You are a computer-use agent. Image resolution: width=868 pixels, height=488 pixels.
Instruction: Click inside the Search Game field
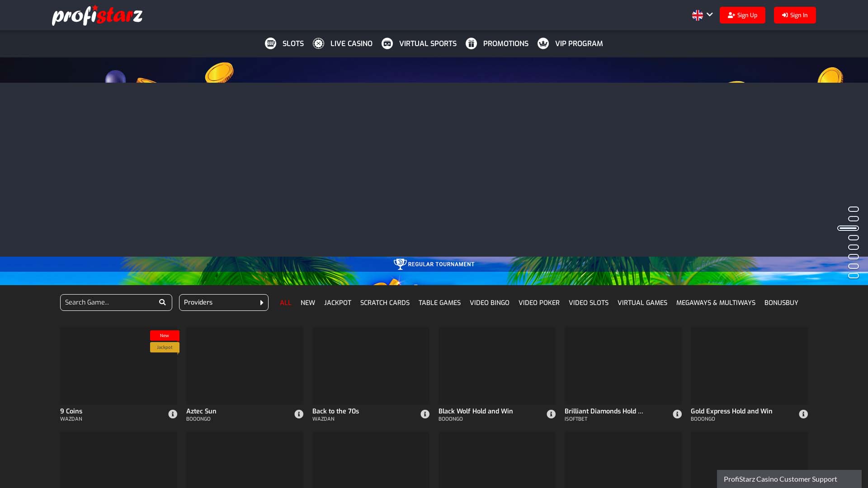pos(108,302)
